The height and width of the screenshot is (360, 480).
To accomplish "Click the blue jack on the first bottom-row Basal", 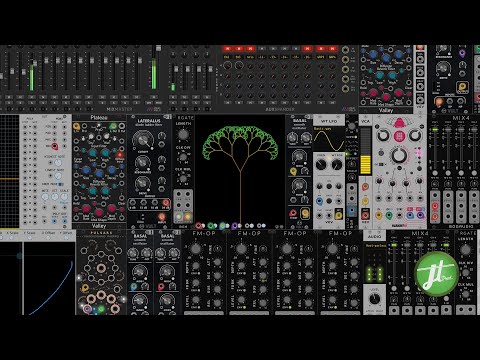I will click(134, 286).
